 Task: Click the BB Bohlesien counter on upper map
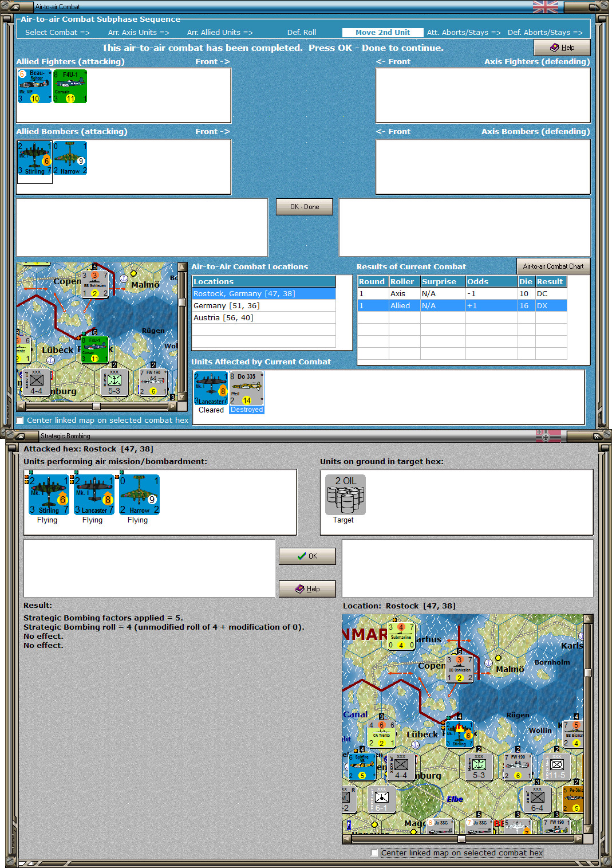(x=95, y=284)
